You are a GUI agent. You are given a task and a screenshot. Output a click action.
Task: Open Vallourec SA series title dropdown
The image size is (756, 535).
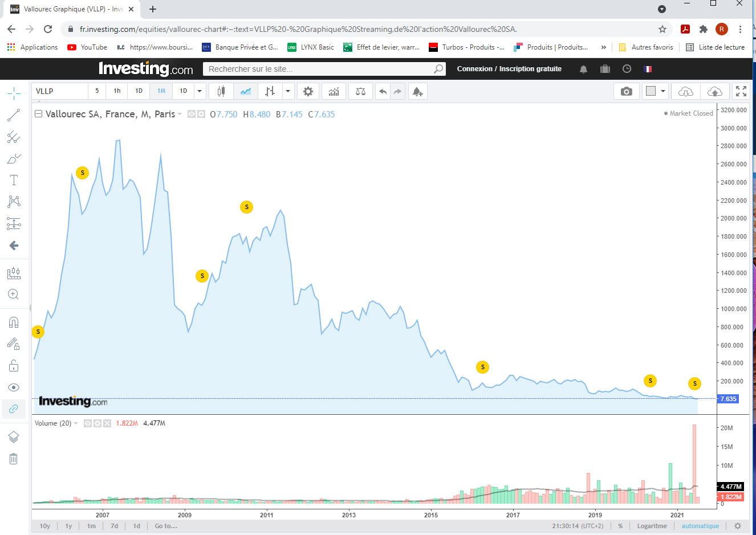pos(180,114)
